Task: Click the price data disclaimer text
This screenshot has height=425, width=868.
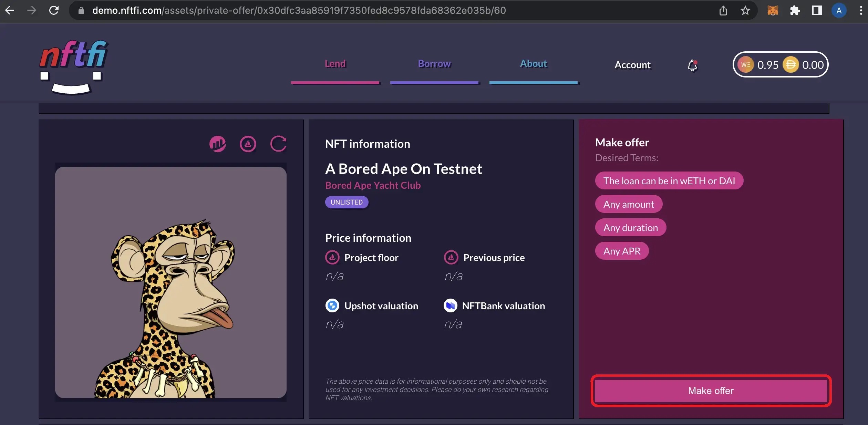Action: pyautogui.click(x=437, y=390)
